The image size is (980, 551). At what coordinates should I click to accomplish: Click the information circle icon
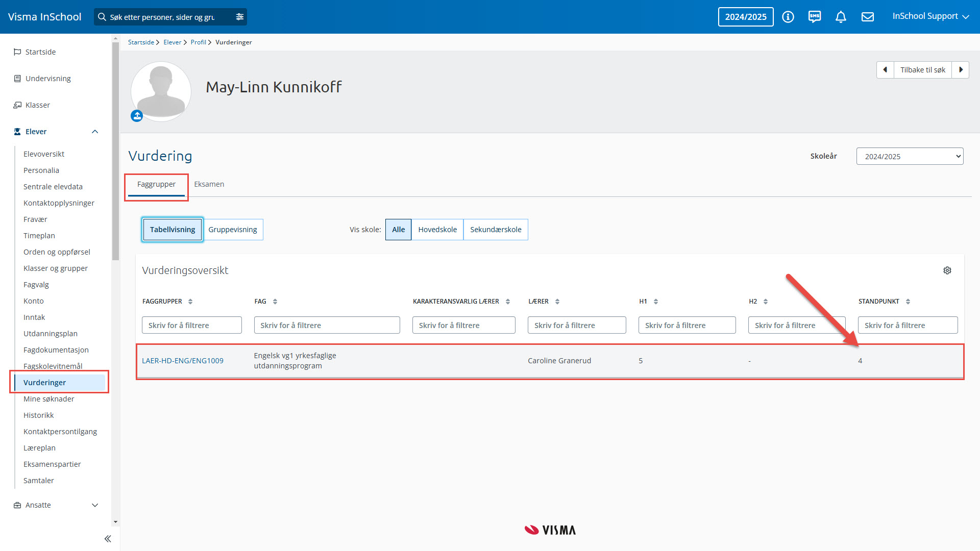788,17
